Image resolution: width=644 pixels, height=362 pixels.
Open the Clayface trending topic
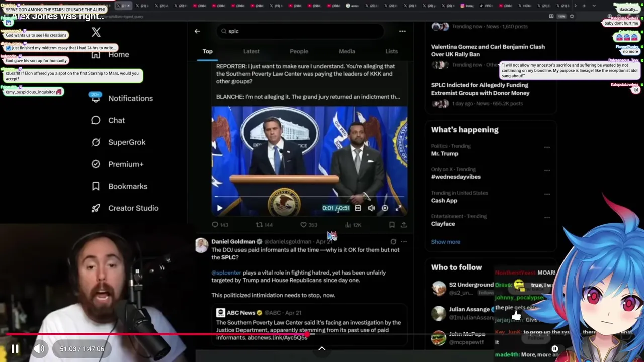tap(443, 224)
